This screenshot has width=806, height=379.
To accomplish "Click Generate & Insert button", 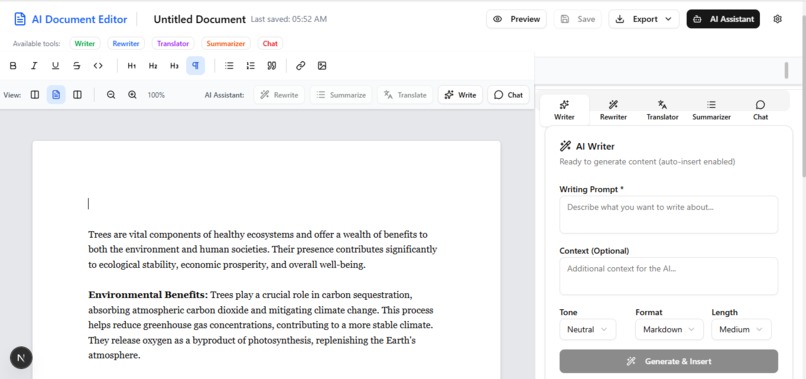I will [669, 362].
